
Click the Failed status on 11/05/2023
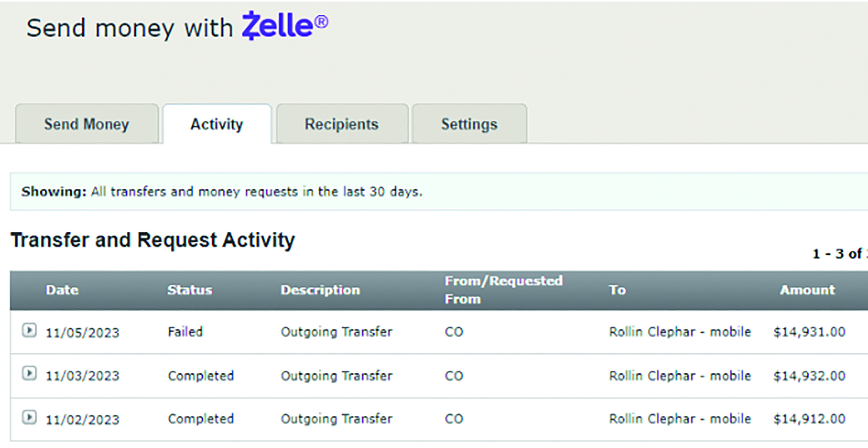click(185, 332)
